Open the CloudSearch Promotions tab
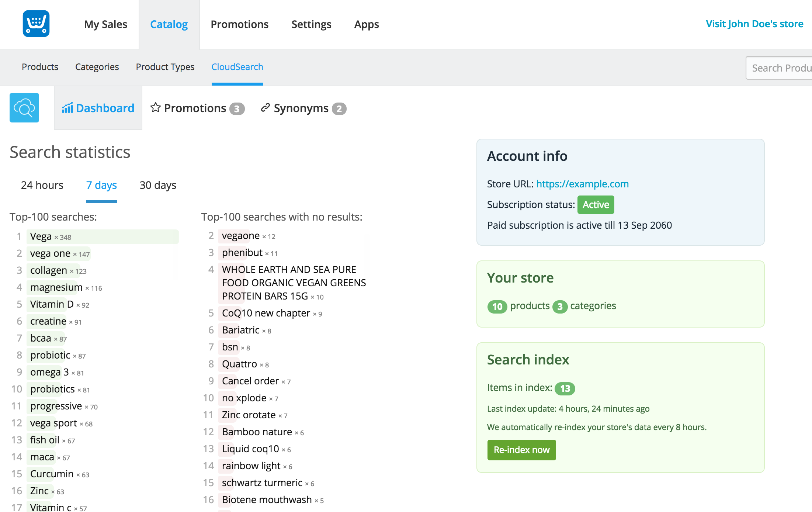 (198, 108)
